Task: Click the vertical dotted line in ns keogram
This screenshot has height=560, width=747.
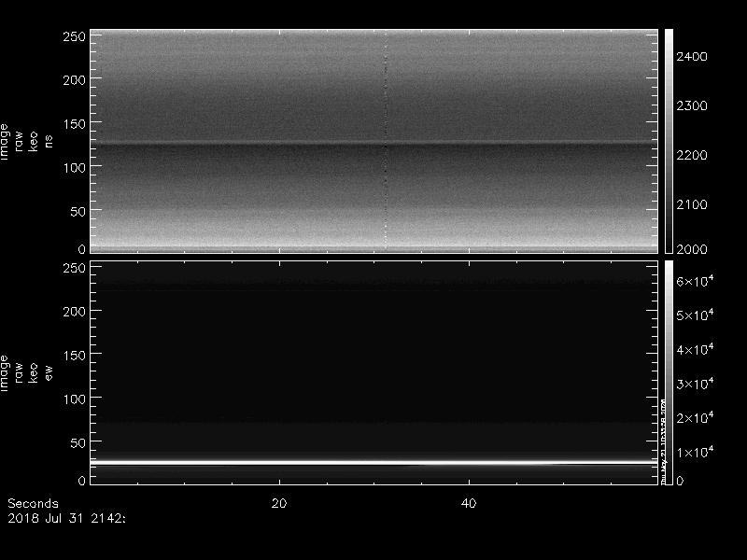Action: 386,141
